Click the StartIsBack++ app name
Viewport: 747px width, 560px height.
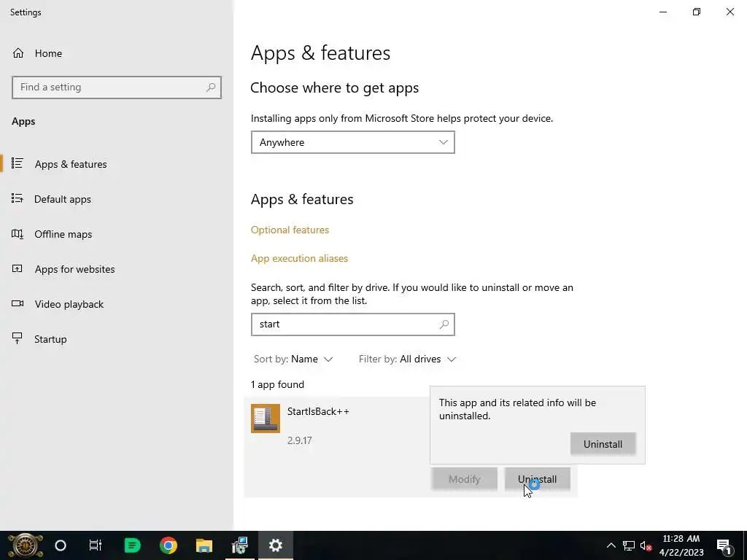point(318,411)
